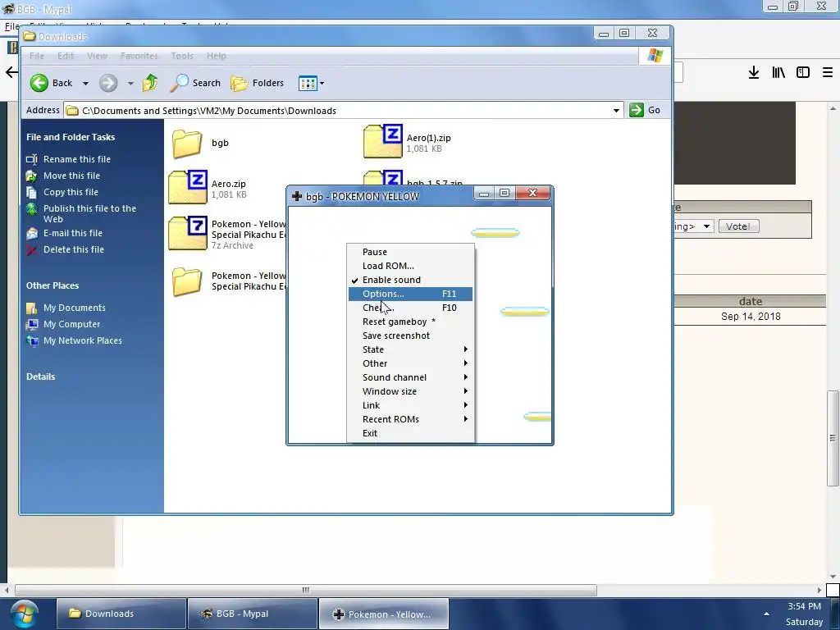Click the Vote! button

(x=738, y=226)
